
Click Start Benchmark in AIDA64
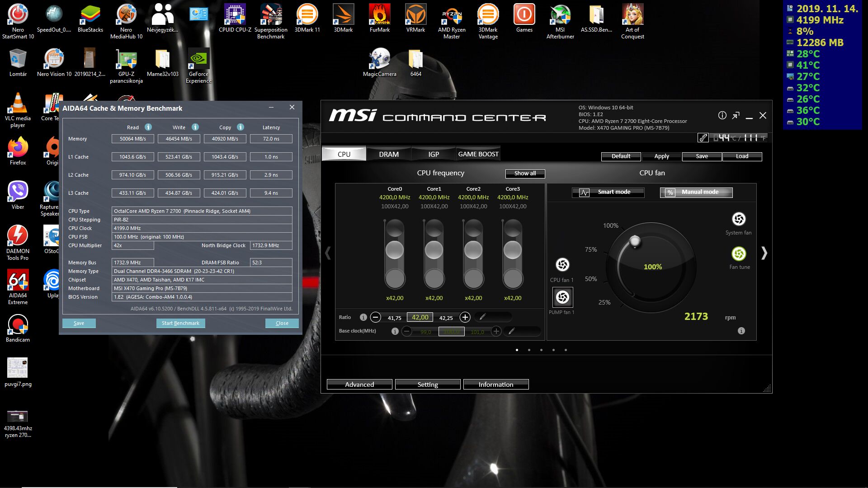(x=180, y=323)
